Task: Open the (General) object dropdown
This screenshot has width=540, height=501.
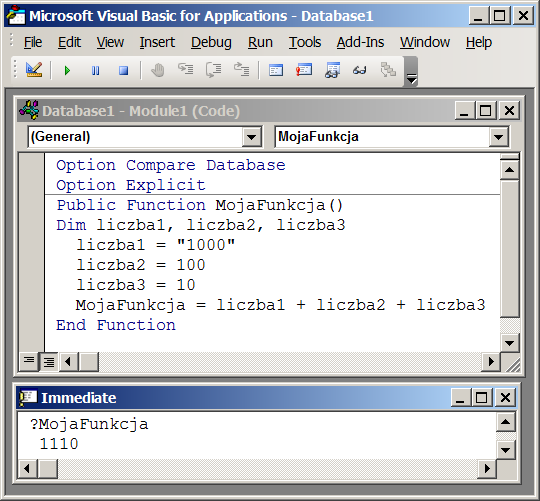Action: (x=251, y=137)
